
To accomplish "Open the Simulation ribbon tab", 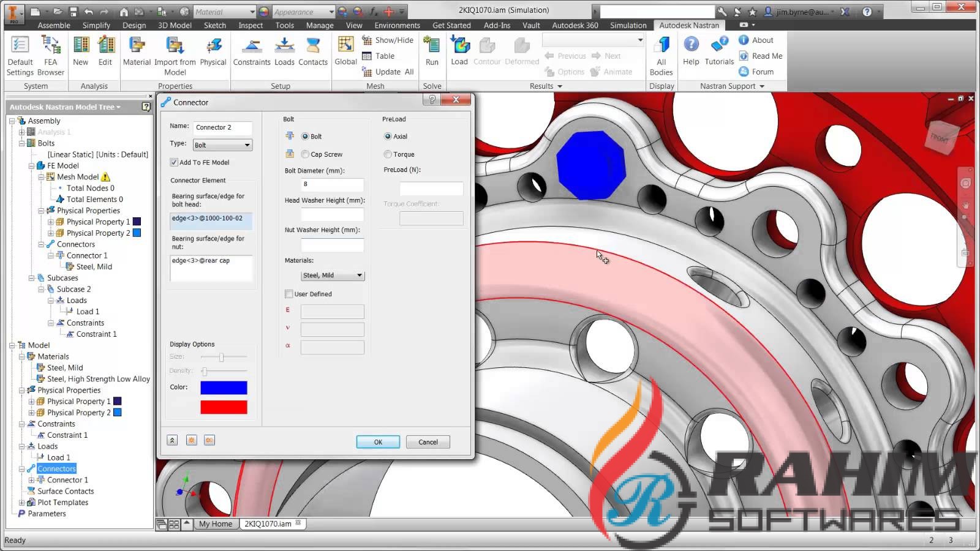I will (628, 25).
